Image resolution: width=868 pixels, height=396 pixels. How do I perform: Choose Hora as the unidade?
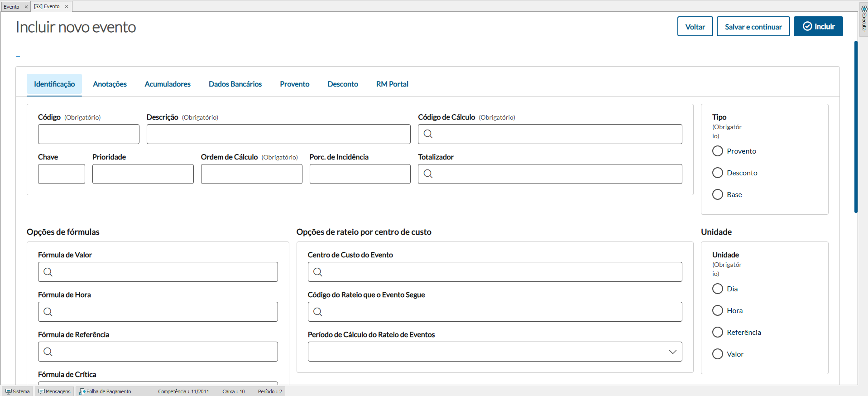click(x=718, y=310)
